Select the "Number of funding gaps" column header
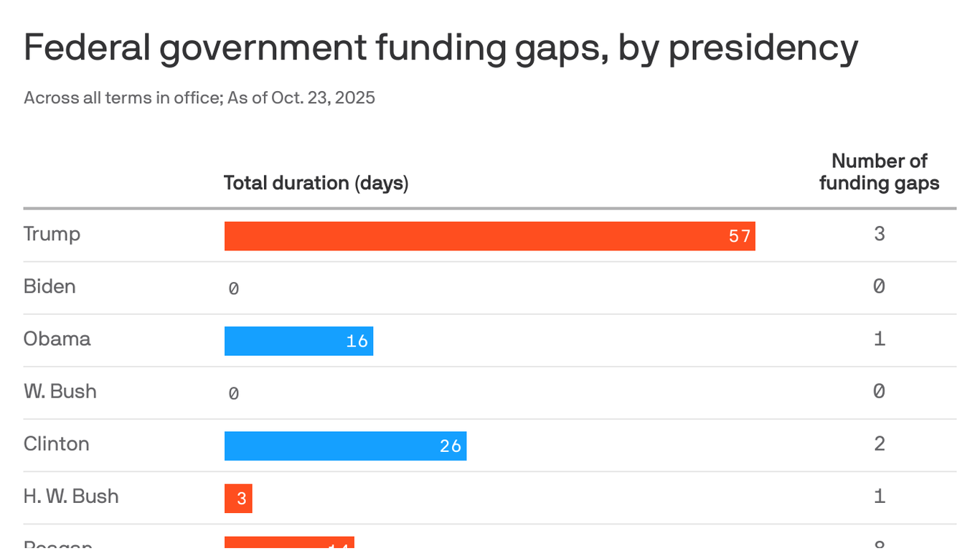The image size is (980, 551). tap(879, 172)
